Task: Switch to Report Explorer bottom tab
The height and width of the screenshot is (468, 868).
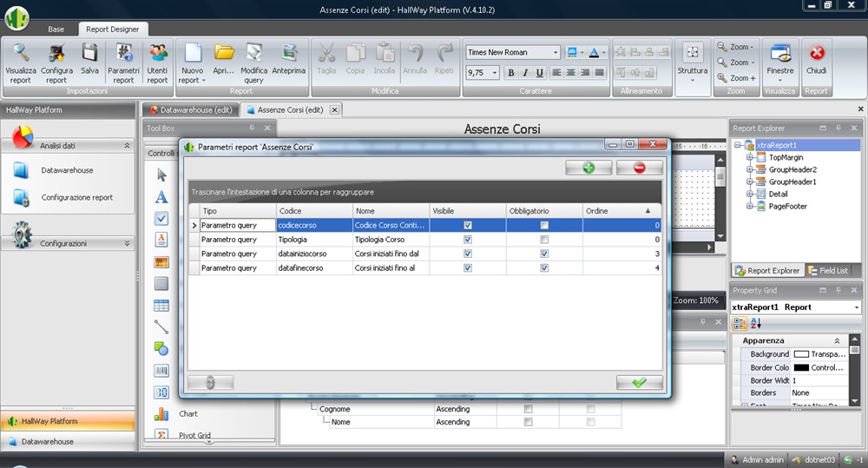Action: (x=768, y=270)
